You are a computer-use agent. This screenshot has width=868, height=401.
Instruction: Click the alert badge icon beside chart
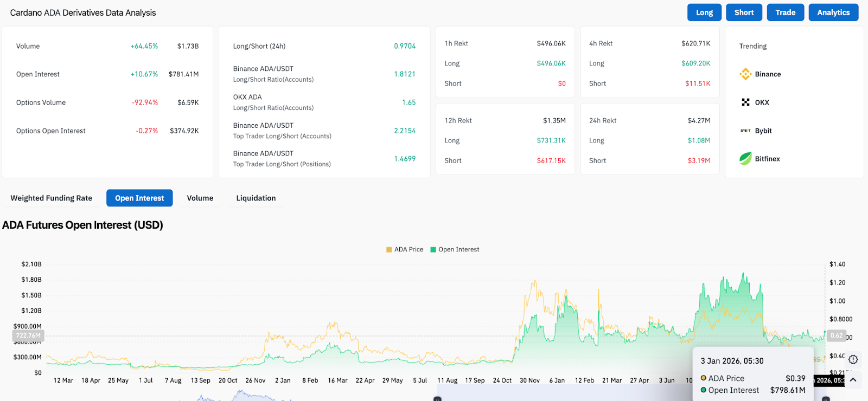853,359
